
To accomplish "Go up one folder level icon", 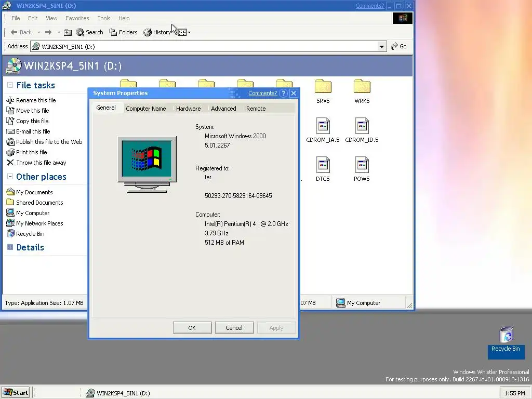I will click(68, 32).
